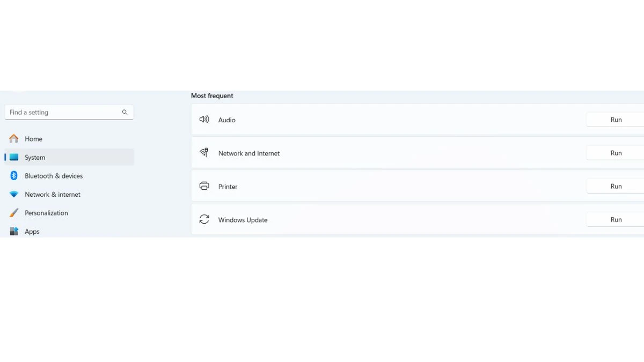
Task: Click the Network and Internet troubleshooter icon
Action: click(x=204, y=153)
